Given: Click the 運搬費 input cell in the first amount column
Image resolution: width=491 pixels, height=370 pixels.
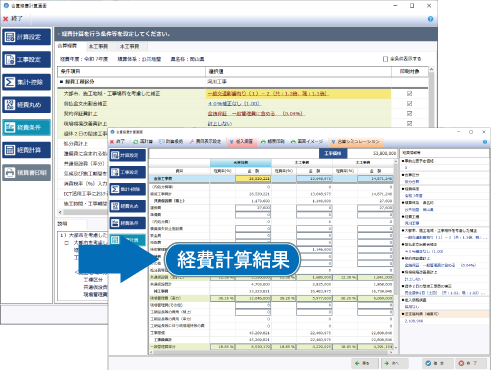Looking at the screenshot, I should click(253, 208).
